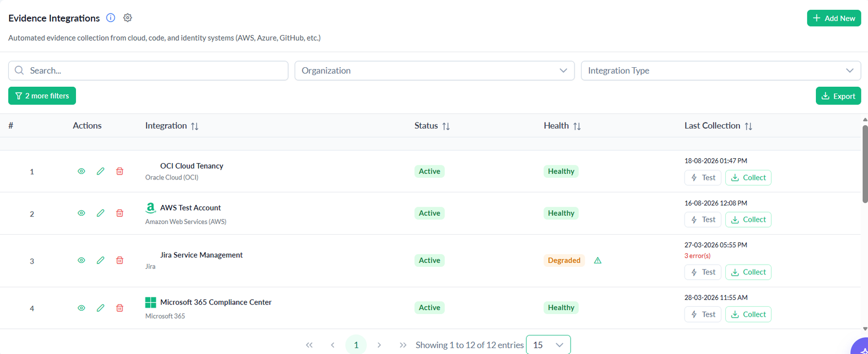Sort by the Integration column
This screenshot has width=868, height=354.
pyautogui.click(x=195, y=126)
